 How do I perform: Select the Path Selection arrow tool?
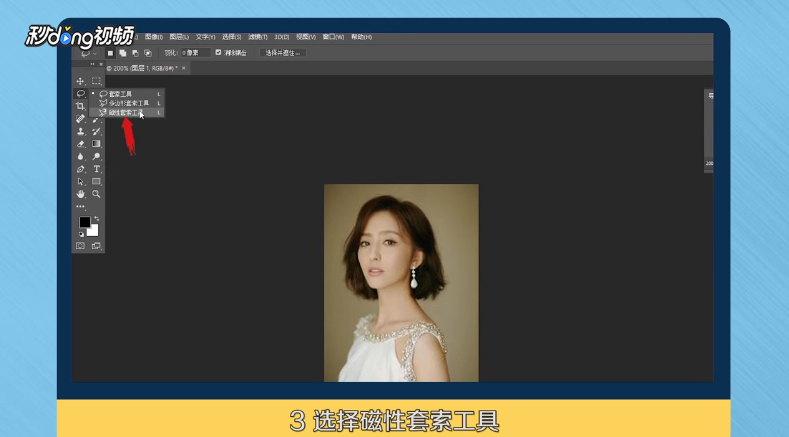tap(80, 182)
